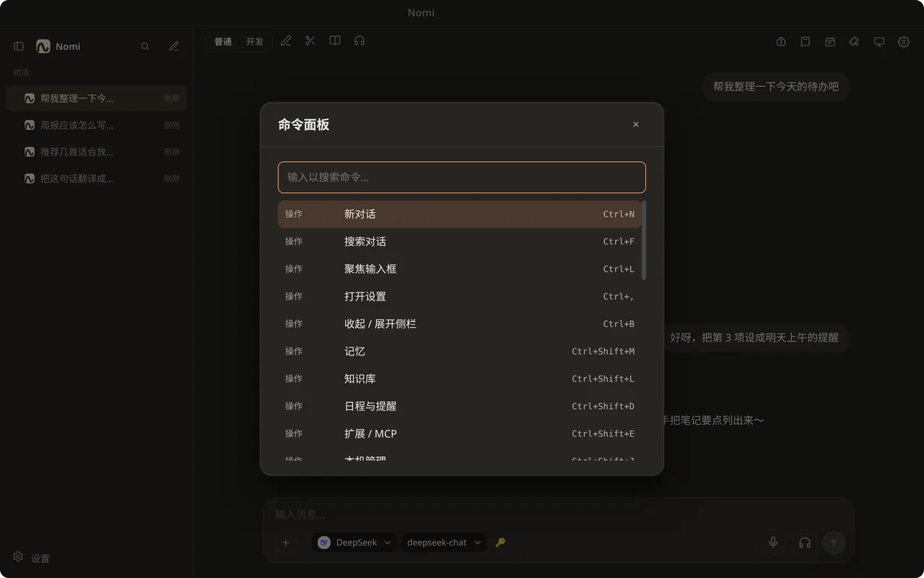Viewport: 924px width, 578px height.
Task: Switch to 普通 mode tab
Action: coord(223,42)
